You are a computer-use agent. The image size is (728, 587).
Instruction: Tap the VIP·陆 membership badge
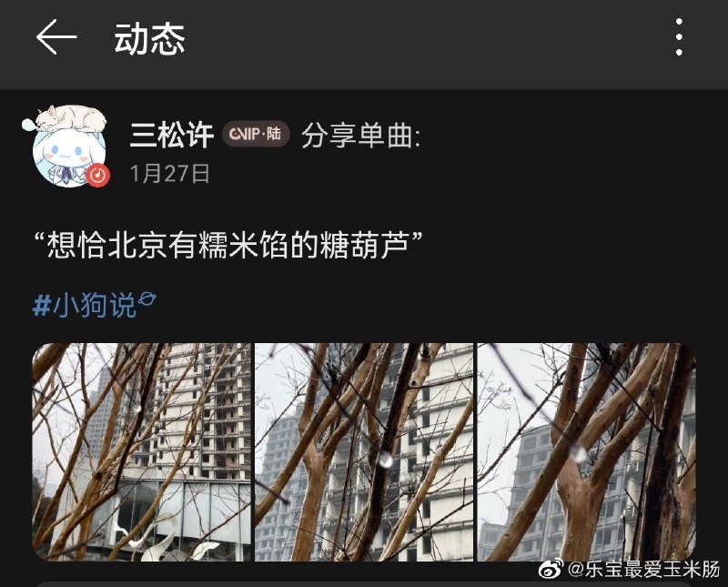[256, 134]
